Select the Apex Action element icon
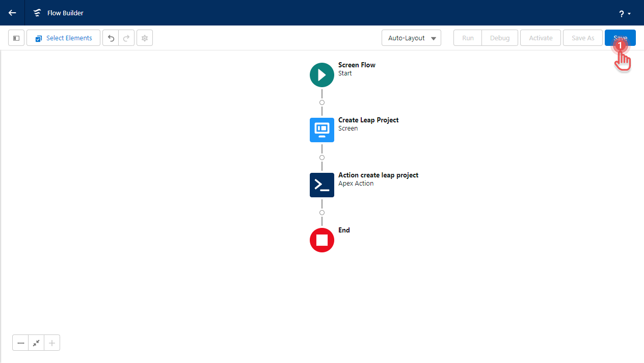Screen dimensions: 644x363 point(322,185)
